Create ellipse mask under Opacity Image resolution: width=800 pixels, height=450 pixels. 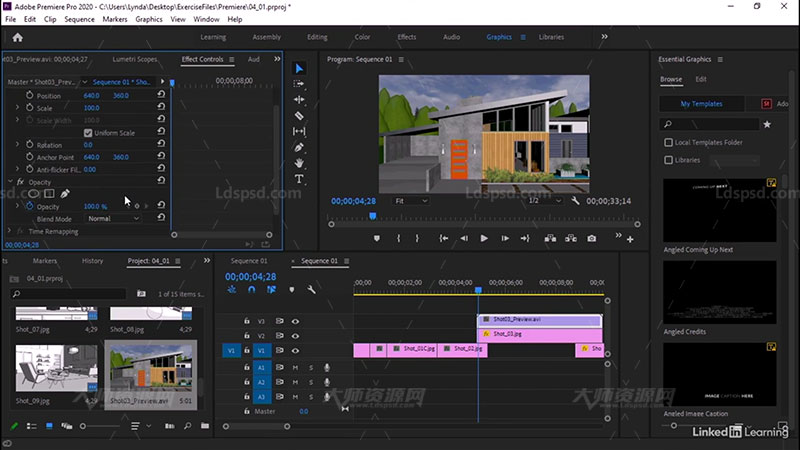tap(31, 194)
